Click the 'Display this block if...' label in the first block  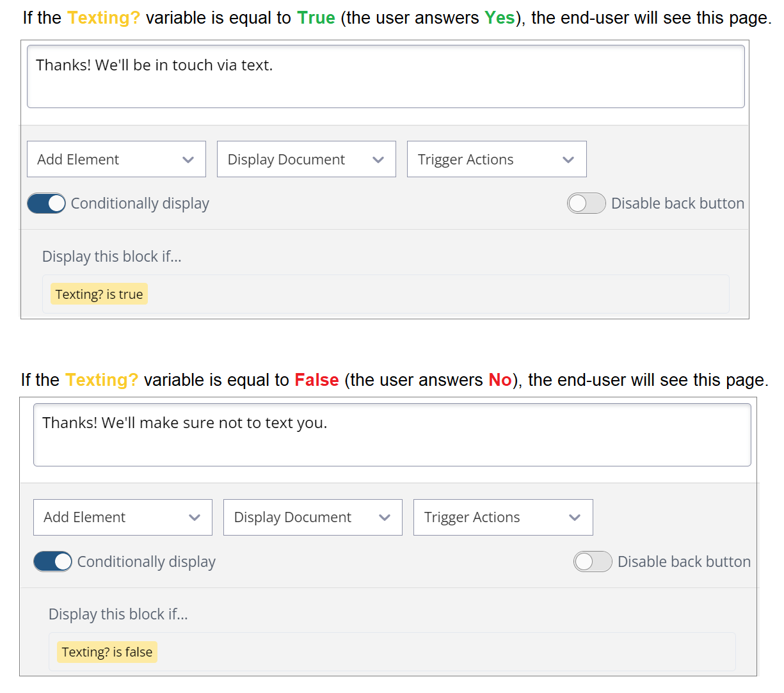point(111,256)
